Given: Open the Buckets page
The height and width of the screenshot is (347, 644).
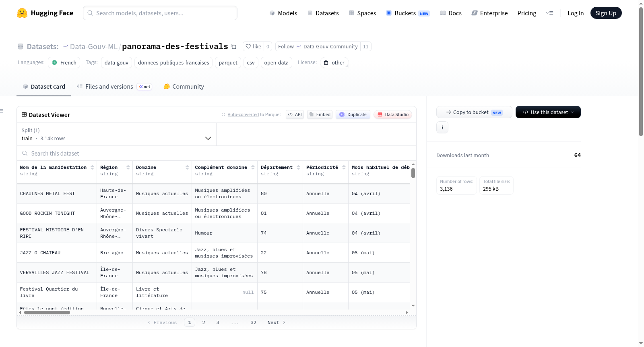Looking at the screenshot, I should tap(408, 13).
